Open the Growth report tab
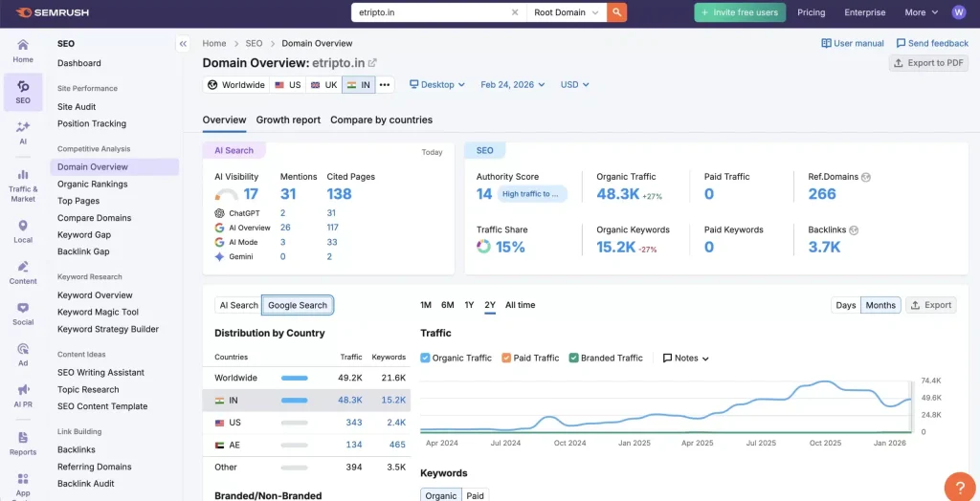Screen dimensions: 980x501 click(288, 120)
